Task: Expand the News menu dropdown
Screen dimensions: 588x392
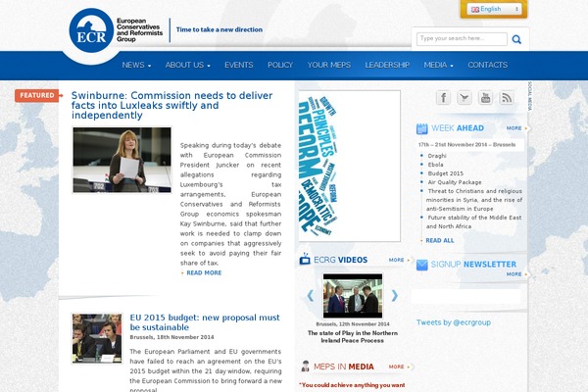Action: pyautogui.click(x=136, y=65)
